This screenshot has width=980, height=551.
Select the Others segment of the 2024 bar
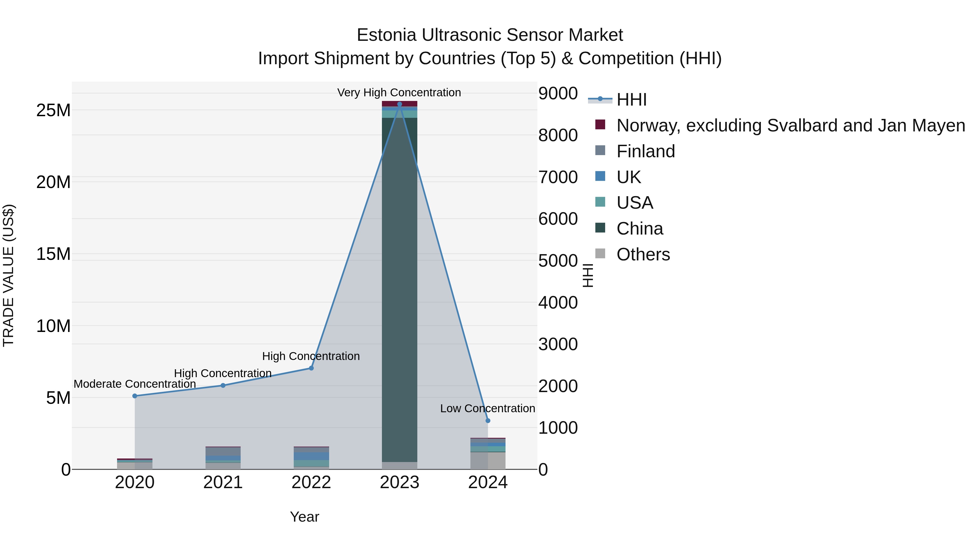pyautogui.click(x=488, y=461)
